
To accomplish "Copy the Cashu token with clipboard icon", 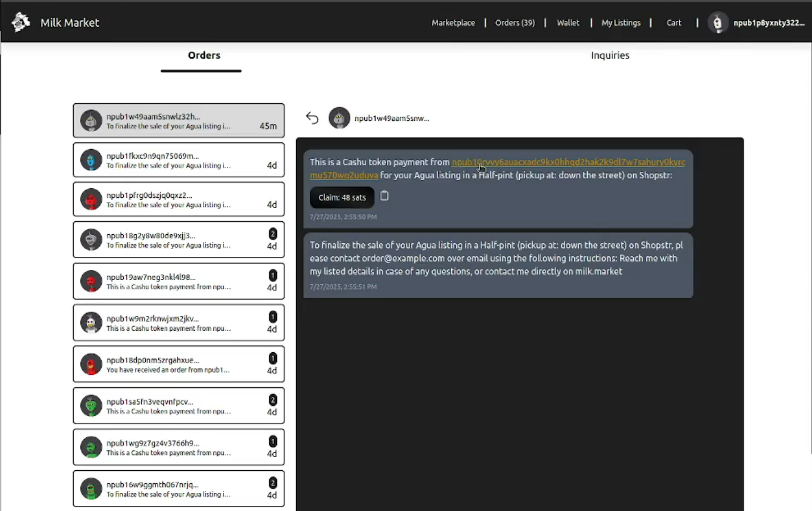I will (384, 196).
